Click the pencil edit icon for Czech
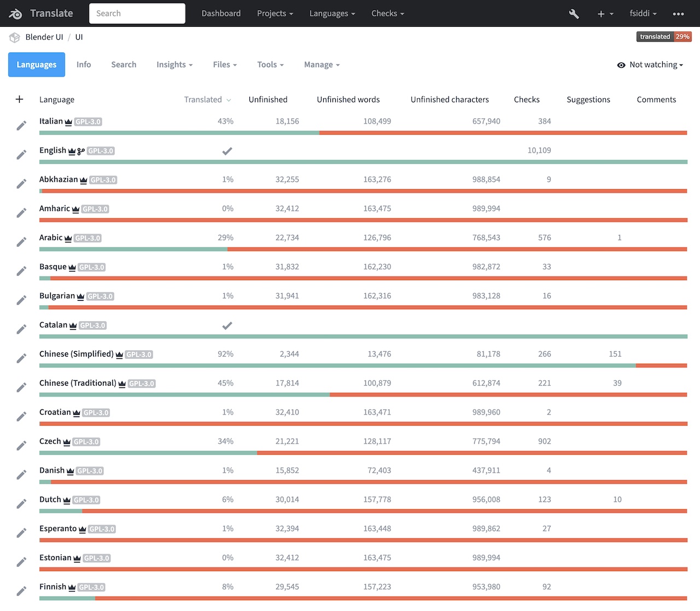The width and height of the screenshot is (700, 611). click(21, 446)
